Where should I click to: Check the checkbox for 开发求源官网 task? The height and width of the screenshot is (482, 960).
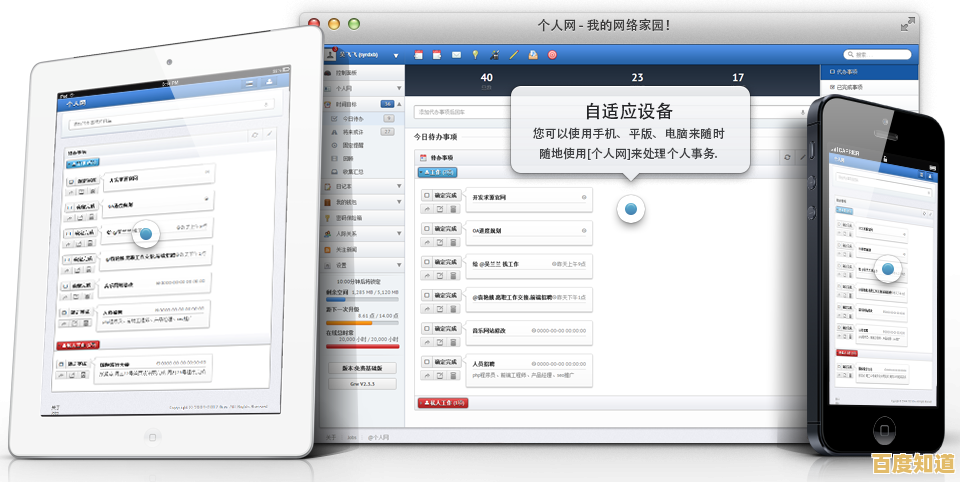coord(427,196)
